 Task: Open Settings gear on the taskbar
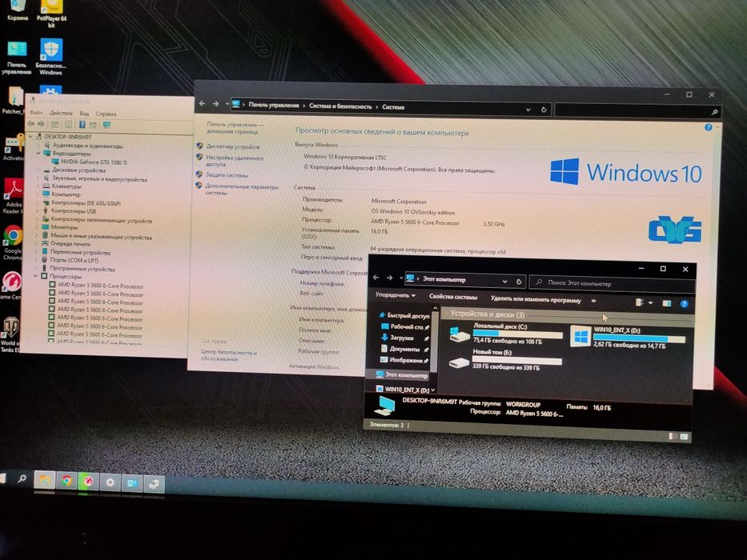(110, 482)
